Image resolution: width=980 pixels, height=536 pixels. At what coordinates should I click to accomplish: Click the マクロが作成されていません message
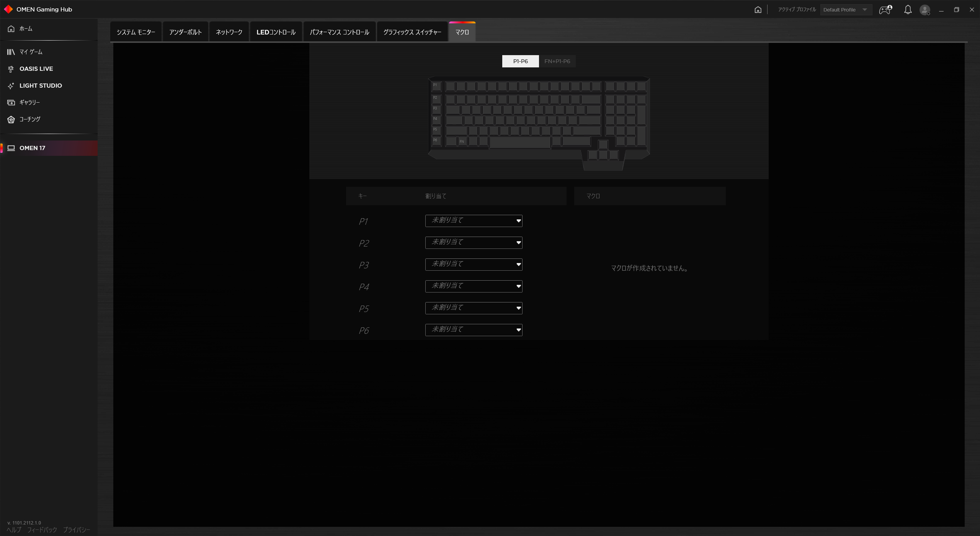650,268
